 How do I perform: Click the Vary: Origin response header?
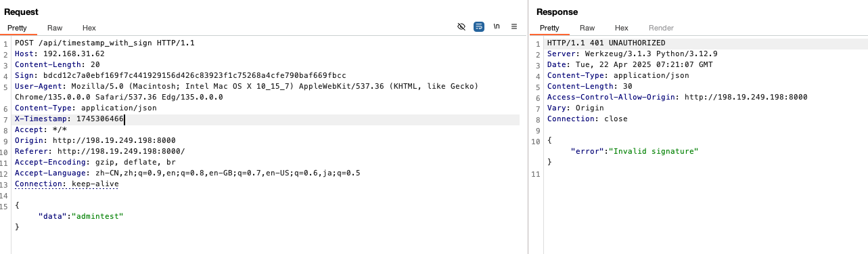[x=576, y=108]
